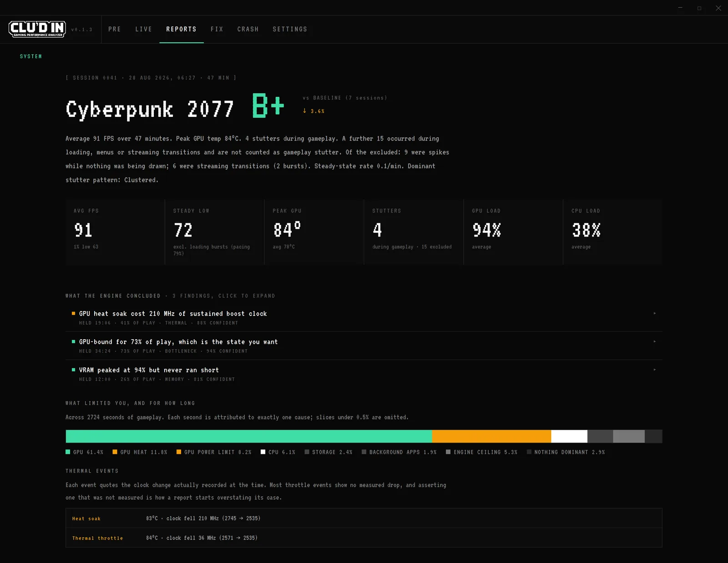Click the GPU HEAT 11.8% legend swatch
Screen dimensions: 728x563
[x=115, y=452]
